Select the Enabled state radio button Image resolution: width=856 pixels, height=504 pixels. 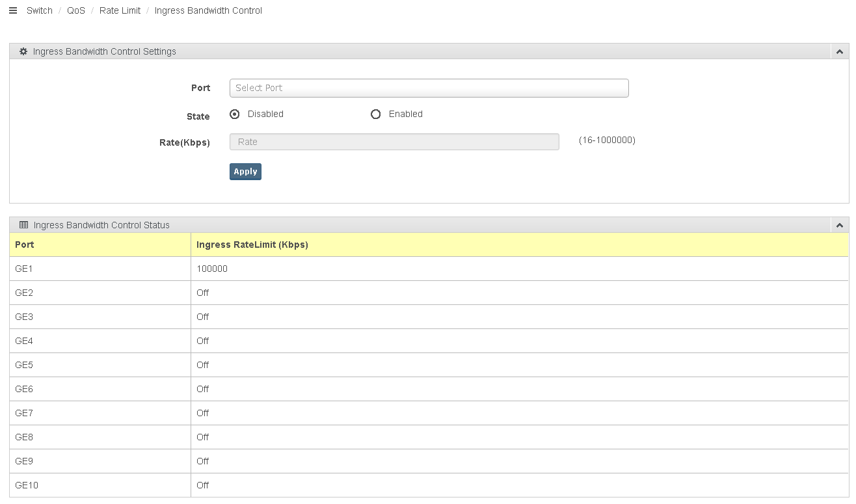[375, 114]
